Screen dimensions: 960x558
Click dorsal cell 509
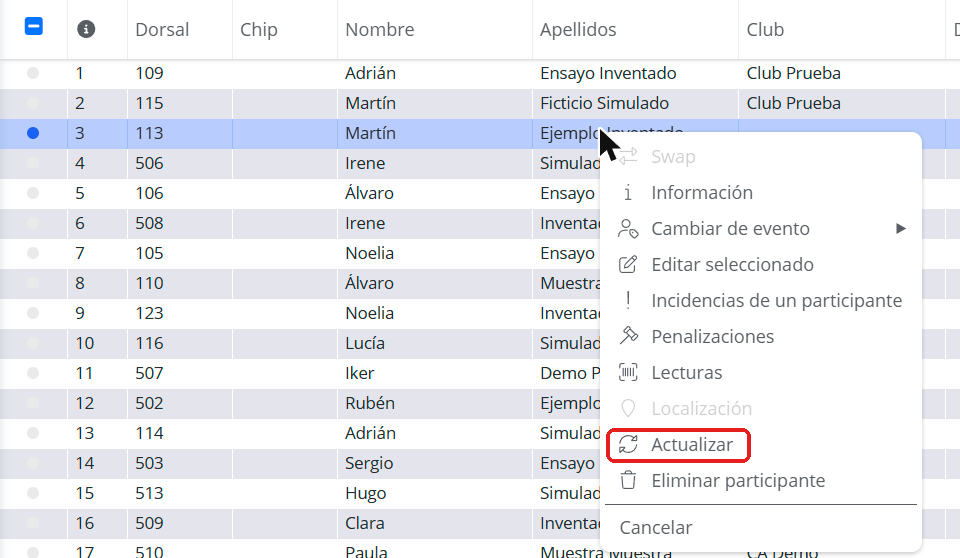tap(149, 523)
